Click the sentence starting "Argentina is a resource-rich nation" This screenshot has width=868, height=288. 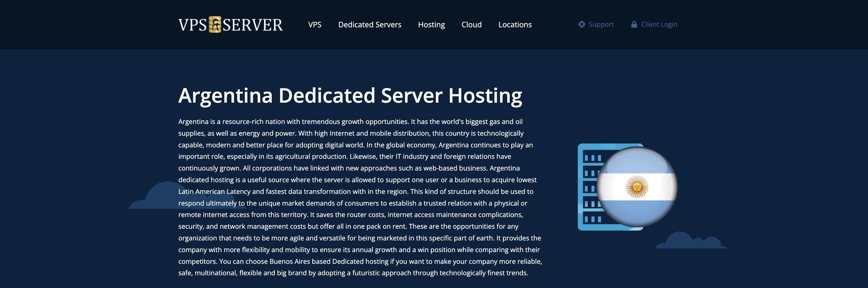[x=293, y=122]
